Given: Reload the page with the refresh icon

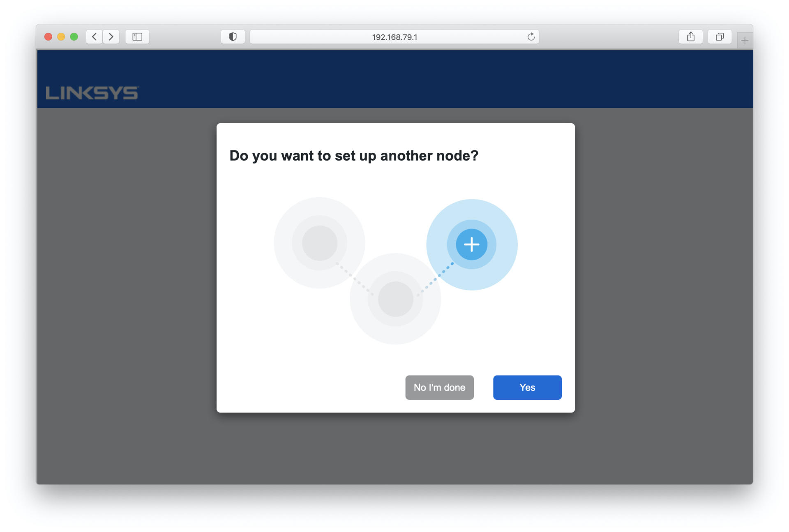Looking at the screenshot, I should (531, 37).
